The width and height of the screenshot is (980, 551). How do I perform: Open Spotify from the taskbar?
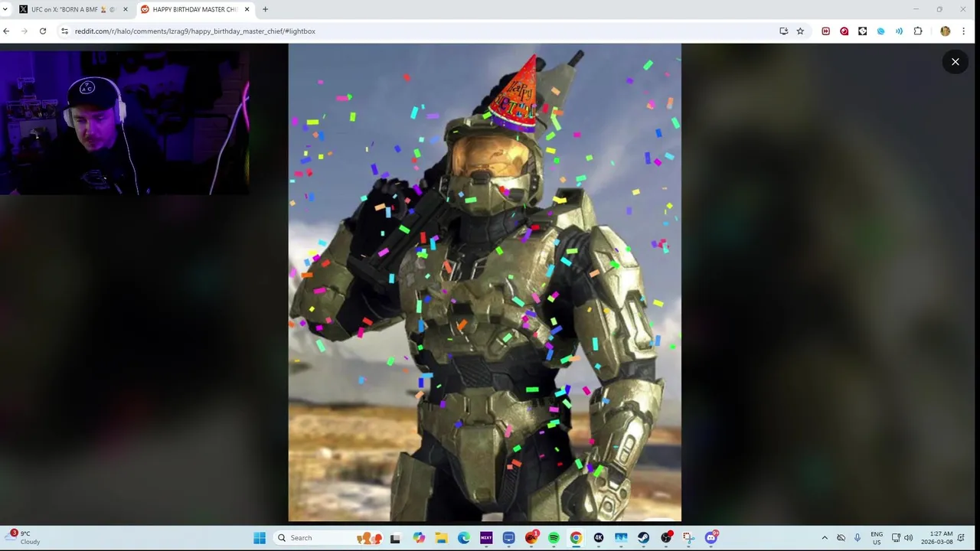click(x=554, y=537)
